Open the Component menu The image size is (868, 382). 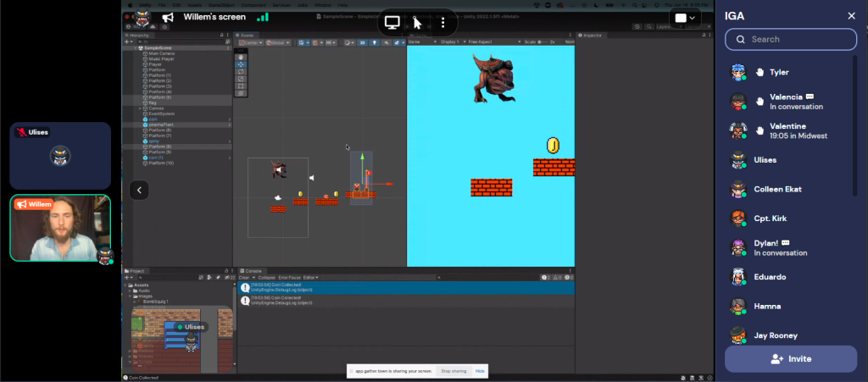click(253, 5)
